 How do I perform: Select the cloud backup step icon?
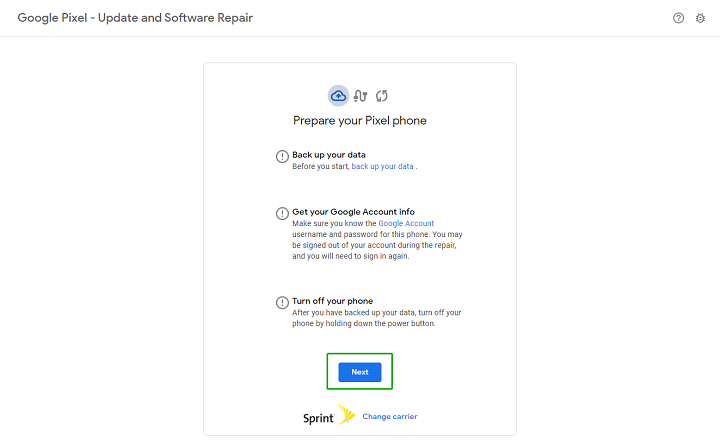(x=338, y=95)
